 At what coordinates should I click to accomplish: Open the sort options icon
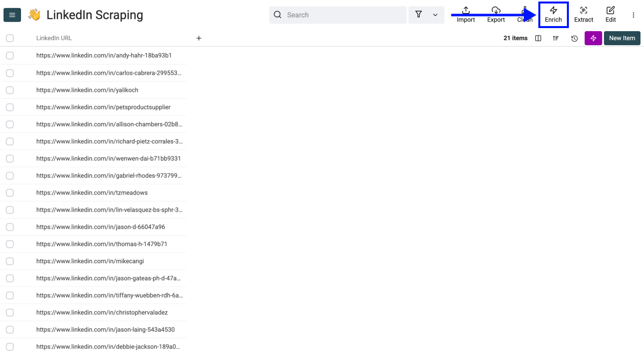click(556, 38)
